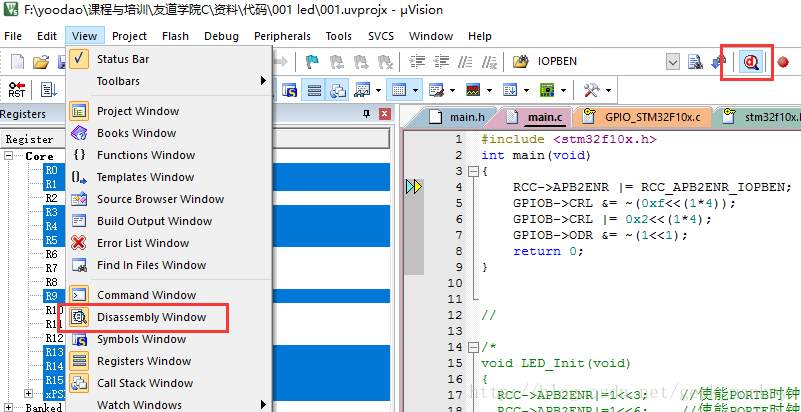The width and height of the screenshot is (801, 412).
Task: Select register R6 in Registers list
Action: point(52,254)
